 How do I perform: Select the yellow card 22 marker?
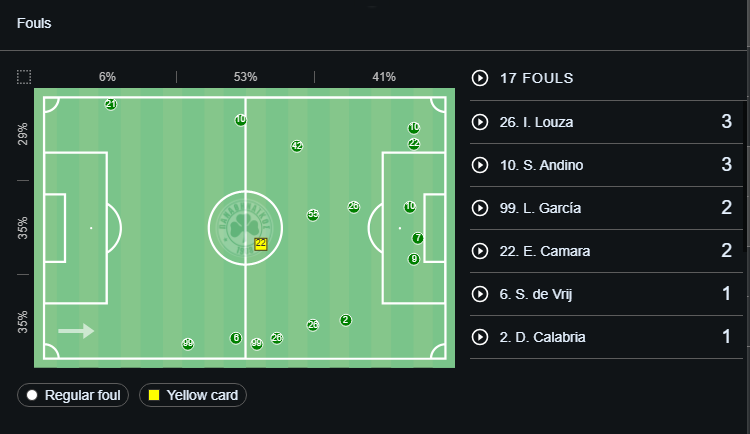(x=261, y=244)
